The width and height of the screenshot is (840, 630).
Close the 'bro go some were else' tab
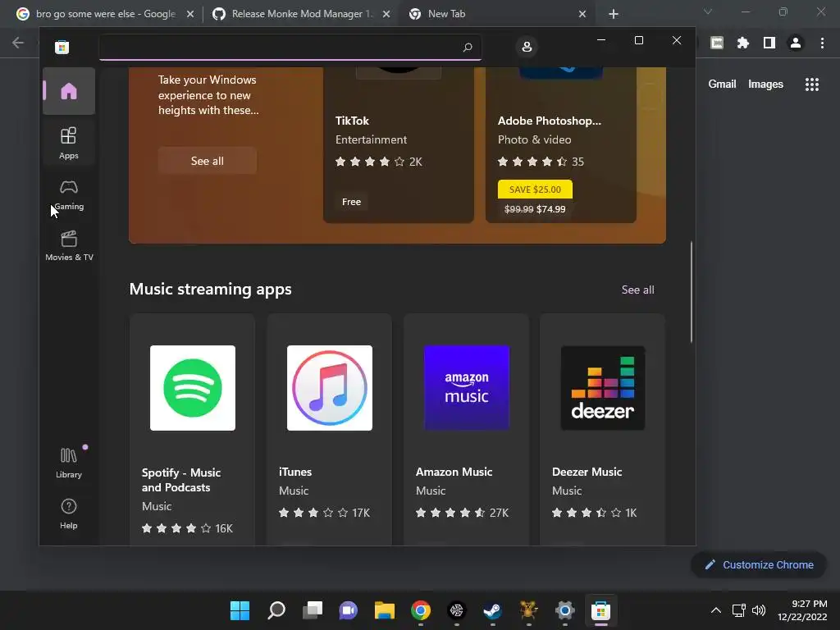(190, 14)
